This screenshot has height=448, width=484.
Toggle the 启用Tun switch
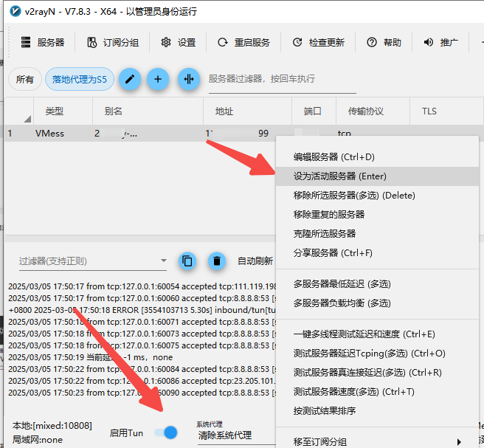pos(166,433)
